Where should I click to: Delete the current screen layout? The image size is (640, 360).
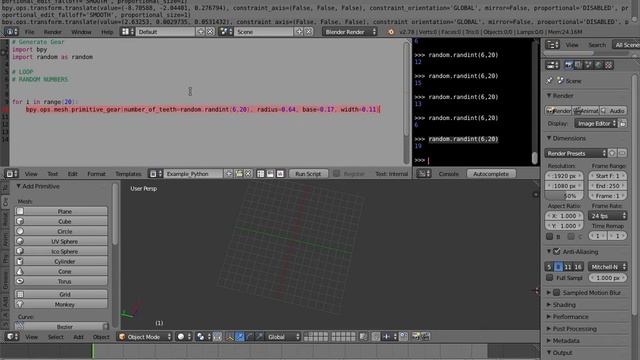(x=210, y=31)
